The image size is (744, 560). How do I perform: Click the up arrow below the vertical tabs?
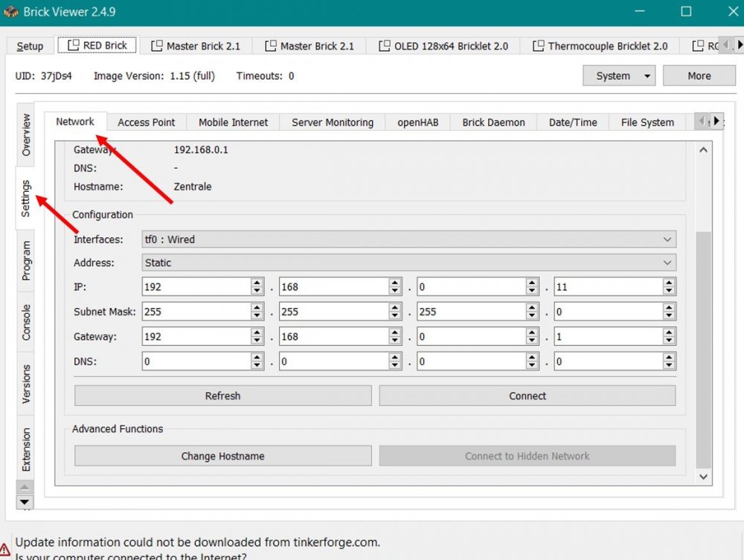click(25, 487)
